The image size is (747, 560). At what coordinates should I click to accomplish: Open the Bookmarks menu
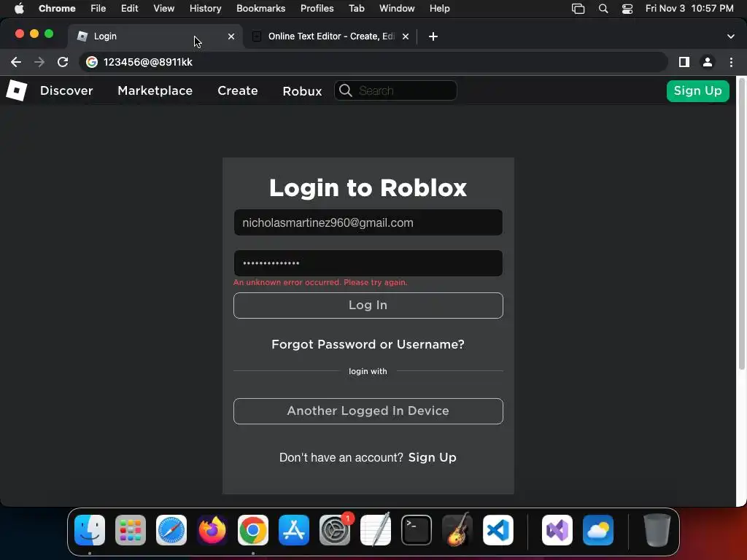[260, 9]
